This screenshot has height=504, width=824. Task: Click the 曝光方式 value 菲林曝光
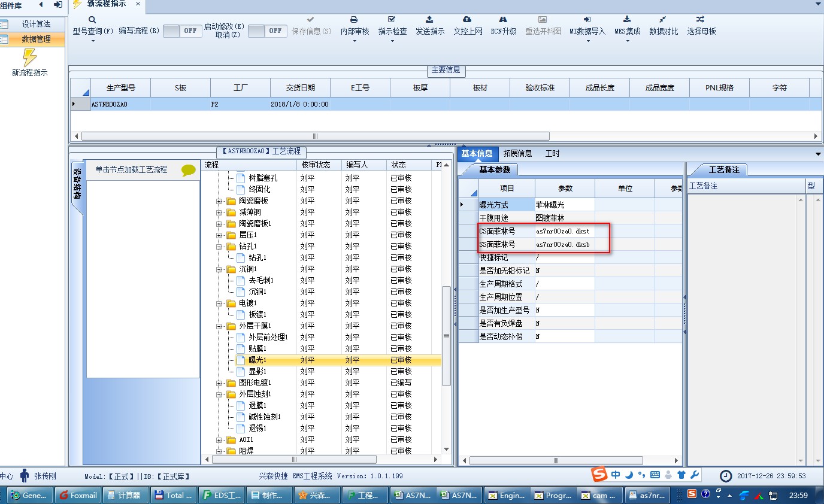click(565, 205)
